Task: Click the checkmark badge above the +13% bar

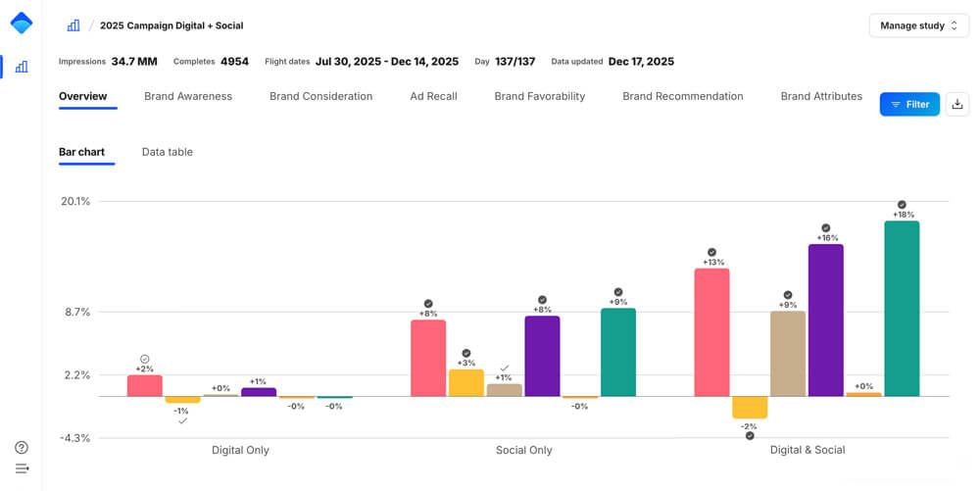Action: pyautogui.click(x=712, y=252)
